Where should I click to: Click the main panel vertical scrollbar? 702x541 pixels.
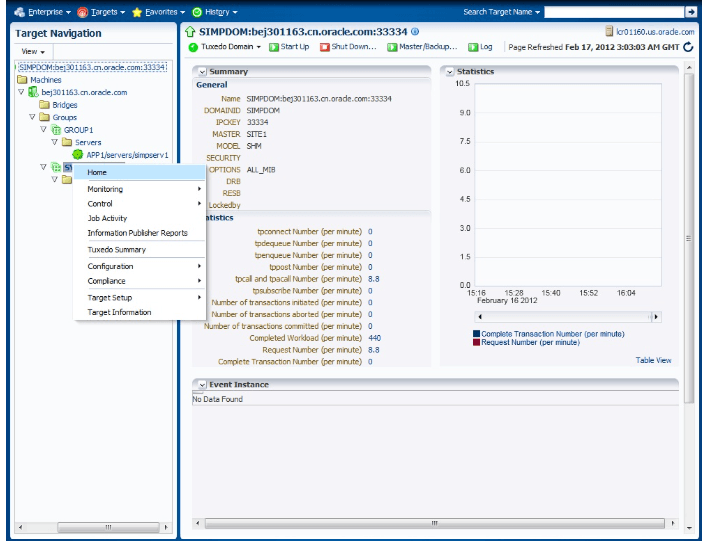689,238
